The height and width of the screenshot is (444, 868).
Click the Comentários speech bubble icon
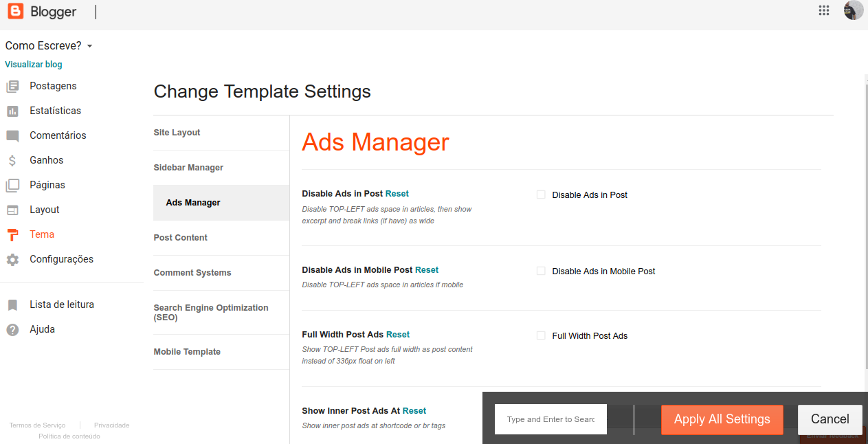(x=12, y=136)
